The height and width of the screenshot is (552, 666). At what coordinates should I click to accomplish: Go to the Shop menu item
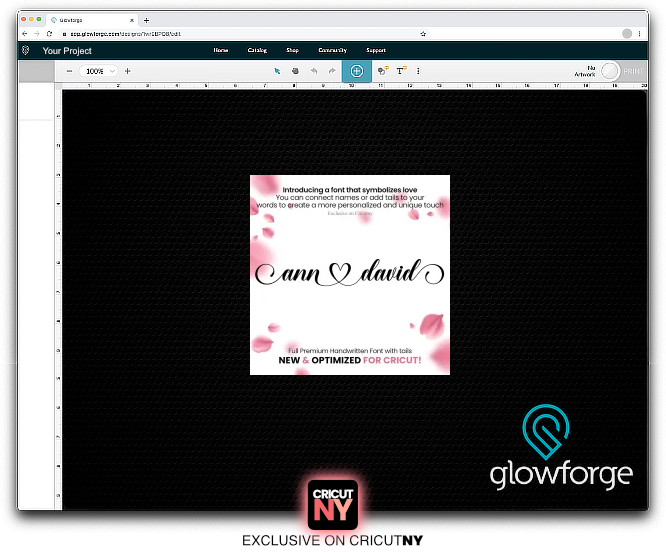pos(292,50)
